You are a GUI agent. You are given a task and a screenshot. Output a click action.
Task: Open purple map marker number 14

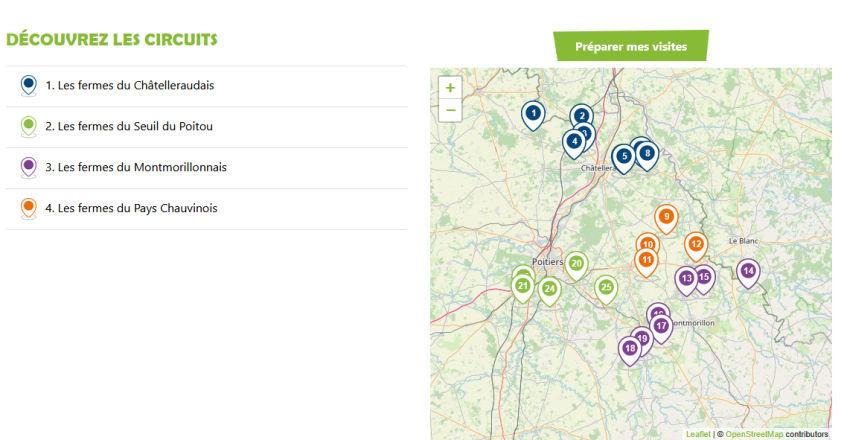748,271
